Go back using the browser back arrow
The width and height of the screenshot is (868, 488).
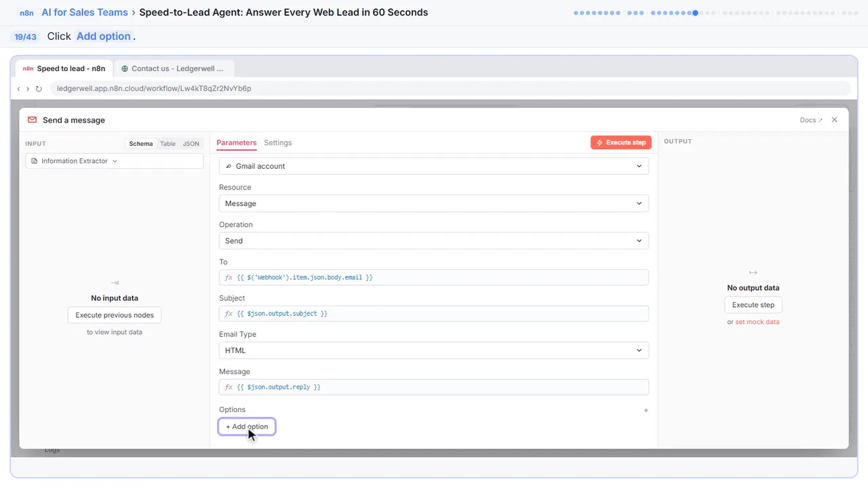click(19, 89)
